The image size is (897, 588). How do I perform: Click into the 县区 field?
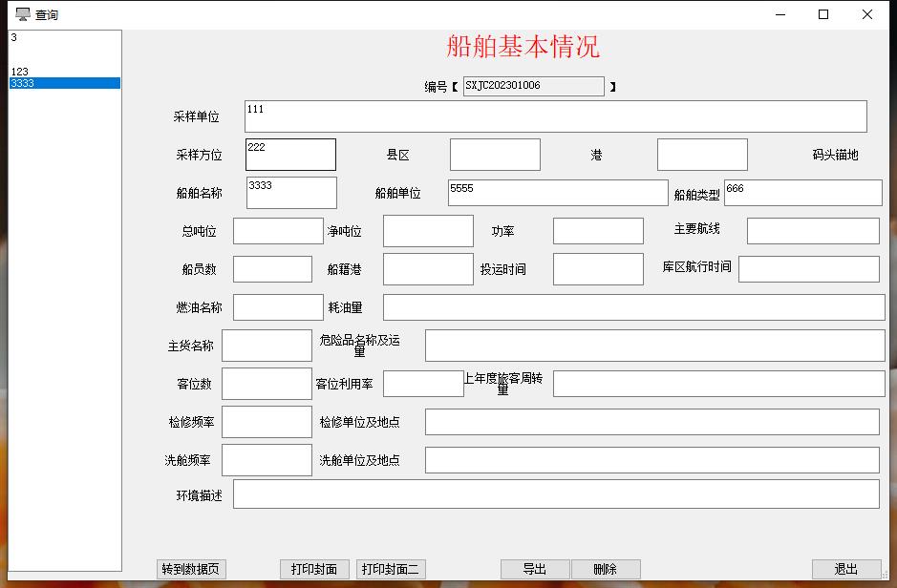pos(495,155)
